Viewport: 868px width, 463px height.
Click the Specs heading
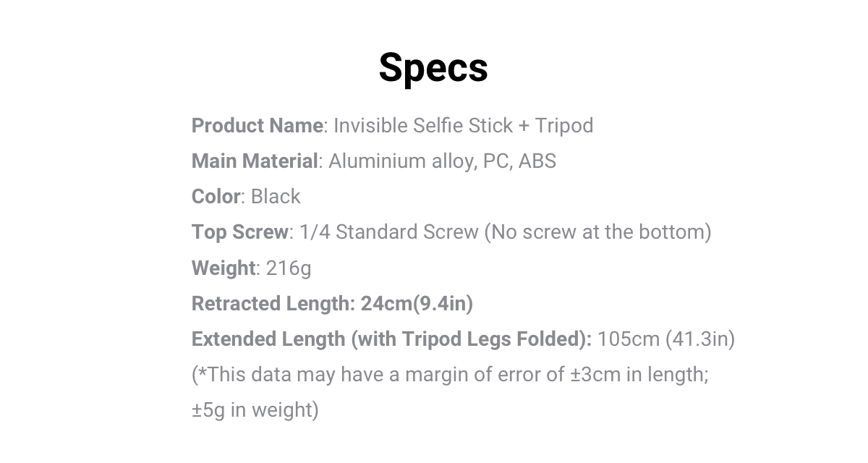(x=433, y=67)
